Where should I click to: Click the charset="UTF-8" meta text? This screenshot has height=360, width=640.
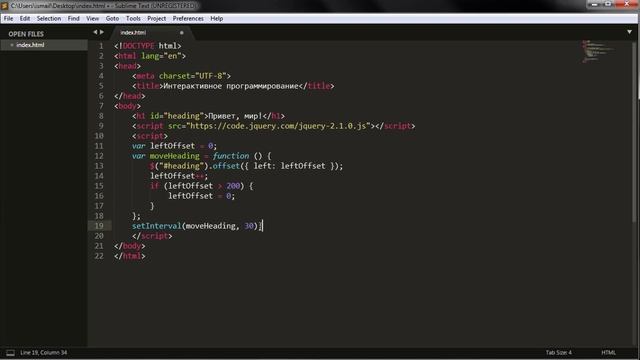pos(192,76)
